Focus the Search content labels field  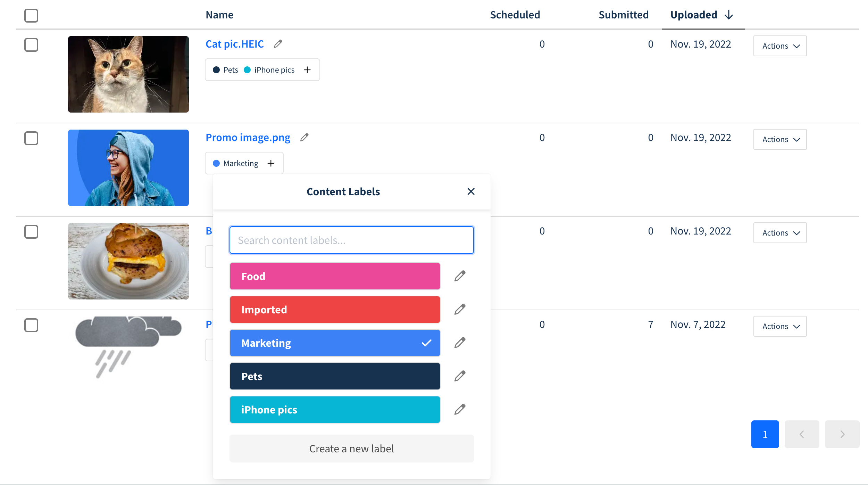tap(351, 240)
